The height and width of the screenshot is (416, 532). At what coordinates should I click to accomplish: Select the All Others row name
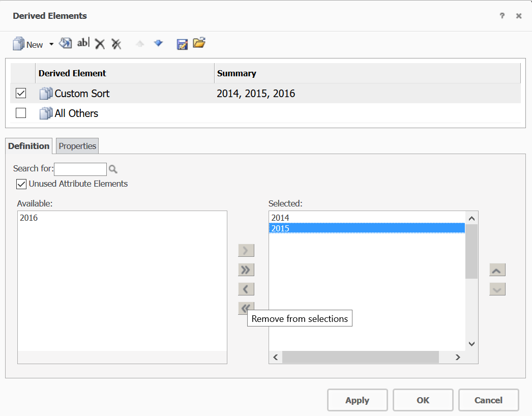[76, 113]
